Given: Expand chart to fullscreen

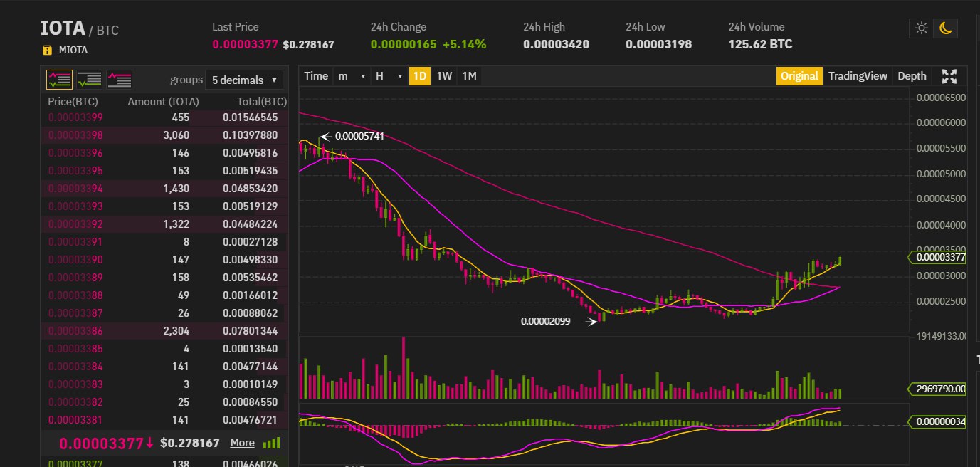Looking at the screenshot, I should coord(949,76).
